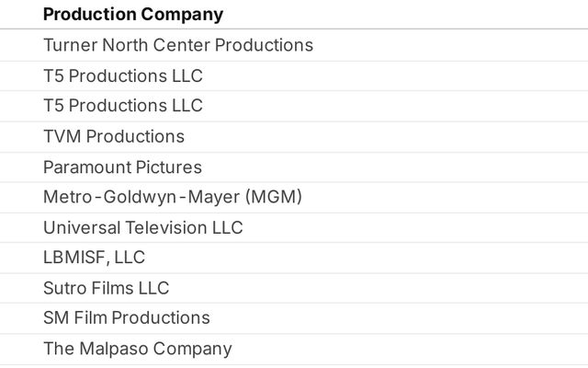Pick the row immediately above TVM Productions
This screenshot has width=588, height=368.
click(x=122, y=106)
